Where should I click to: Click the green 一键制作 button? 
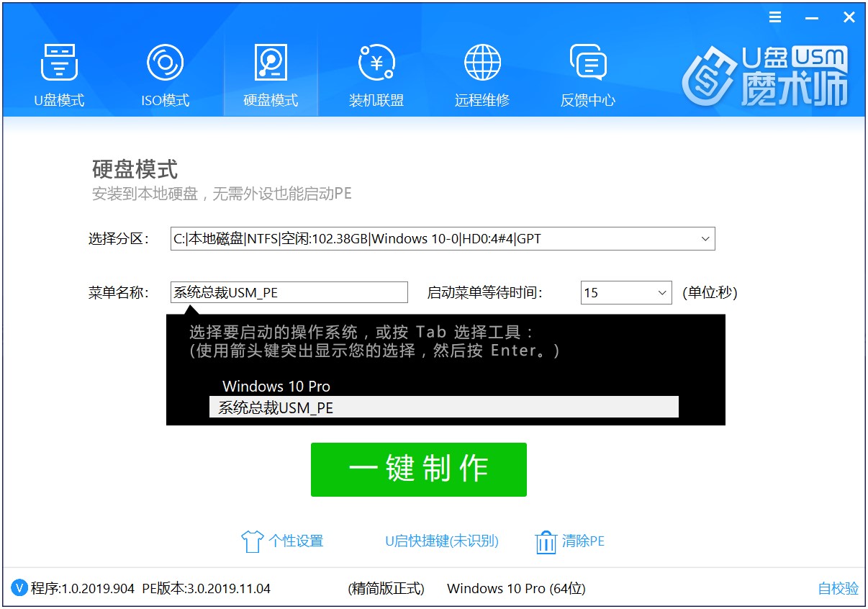click(419, 469)
